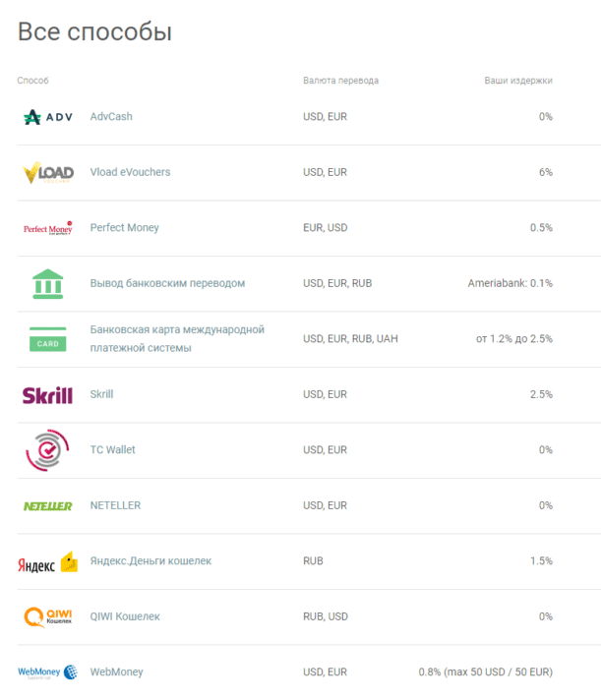Open the TC Wallet text link

point(113,450)
